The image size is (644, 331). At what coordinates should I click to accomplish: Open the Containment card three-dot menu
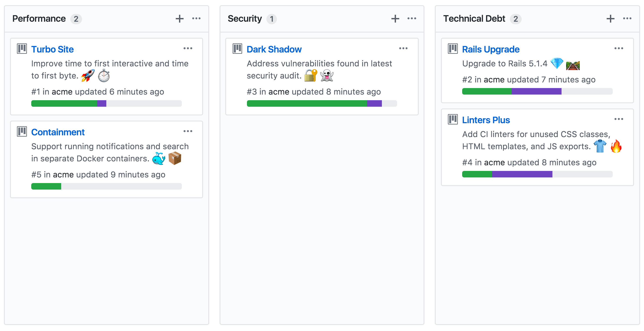pyautogui.click(x=188, y=131)
